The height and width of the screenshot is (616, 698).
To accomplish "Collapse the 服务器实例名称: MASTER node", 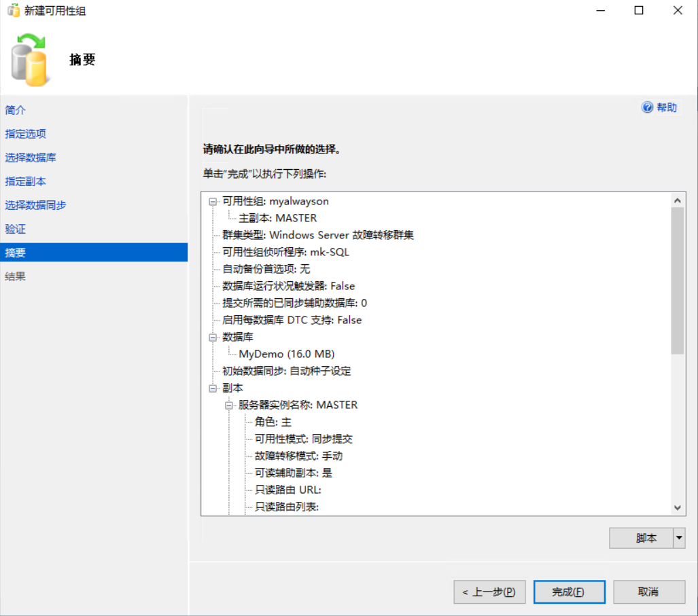I will 229,405.
